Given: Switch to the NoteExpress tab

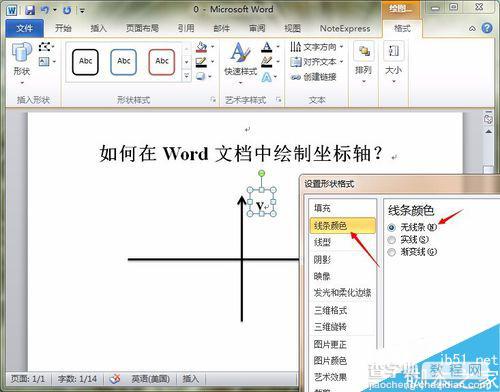Looking at the screenshot, I should tap(345, 29).
